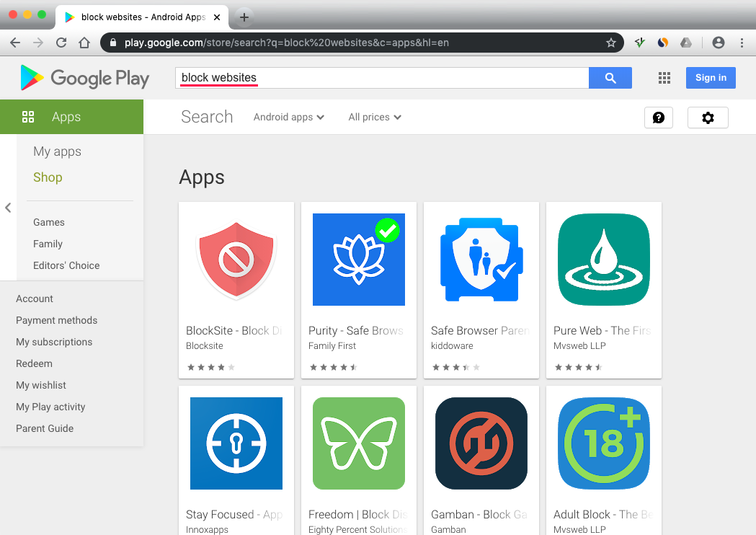The image size is (756, 535).
Task: Open developer Mvsweb LLP under Pure Web
Action: 579,346
